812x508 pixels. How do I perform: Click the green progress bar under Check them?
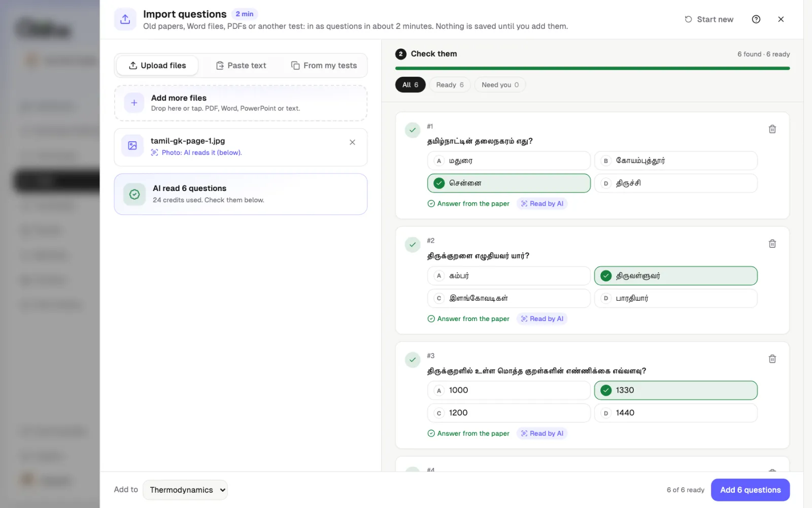[x=592, y=68]
